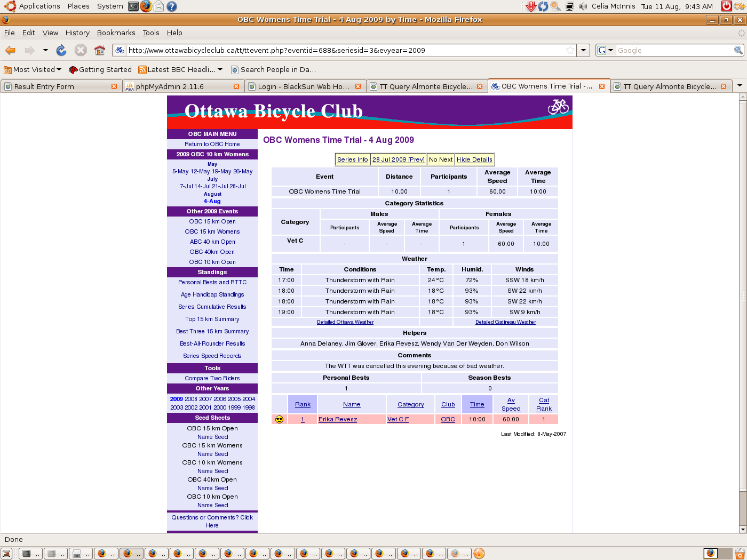747x560 pixels.
Task: Close the phpMyAdmin 2.11.6 tab
Action: click(236, 86)
